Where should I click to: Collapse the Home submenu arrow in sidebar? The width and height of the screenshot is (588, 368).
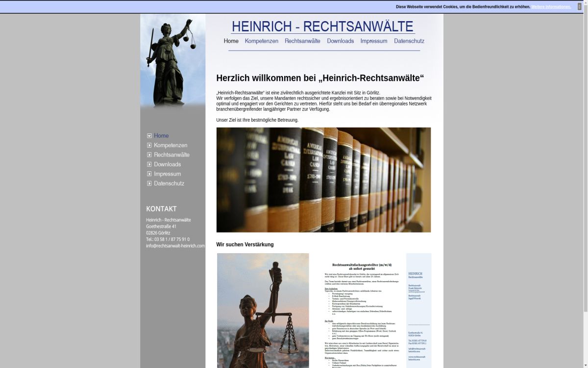pyautogui.click(x=149, y=135)
